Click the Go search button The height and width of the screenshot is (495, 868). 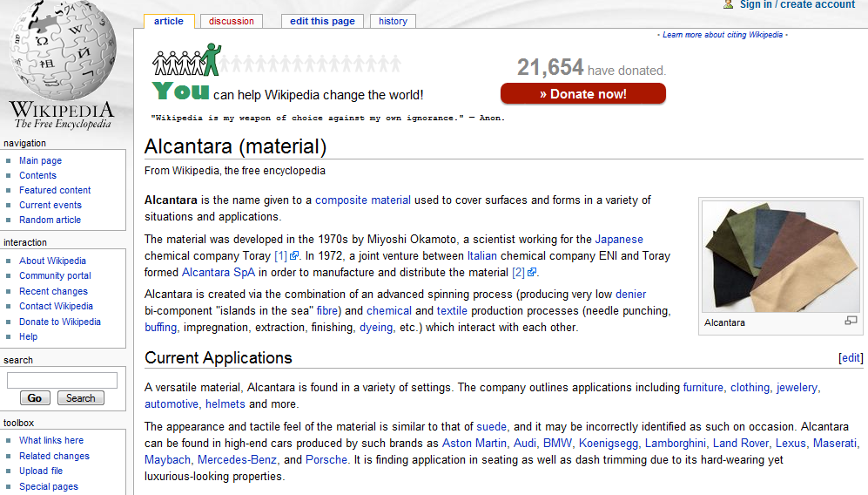coord(35,398)
